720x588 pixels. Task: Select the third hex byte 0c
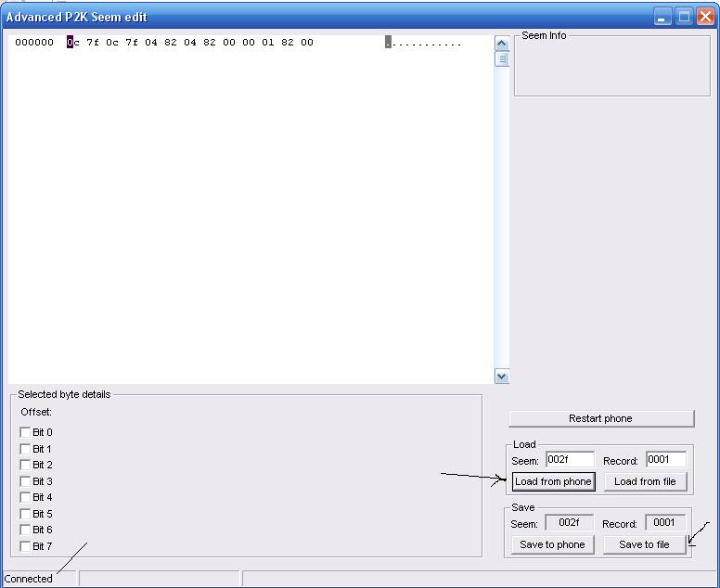[x=112, y=43]
